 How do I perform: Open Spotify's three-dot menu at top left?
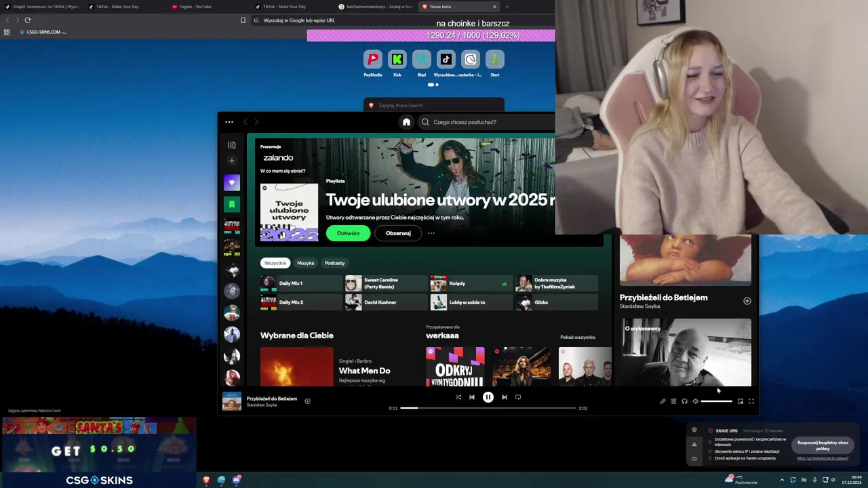[x=229, y=122]
